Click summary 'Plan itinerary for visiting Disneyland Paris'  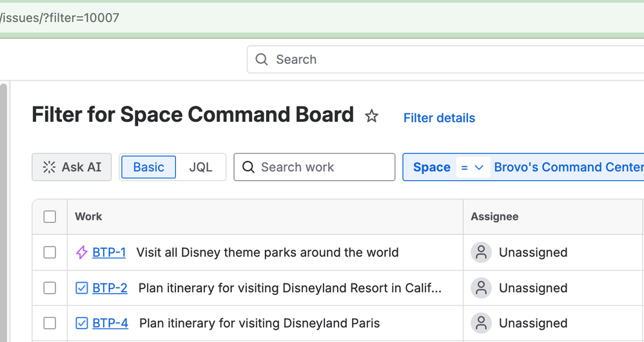click(260, 323)
